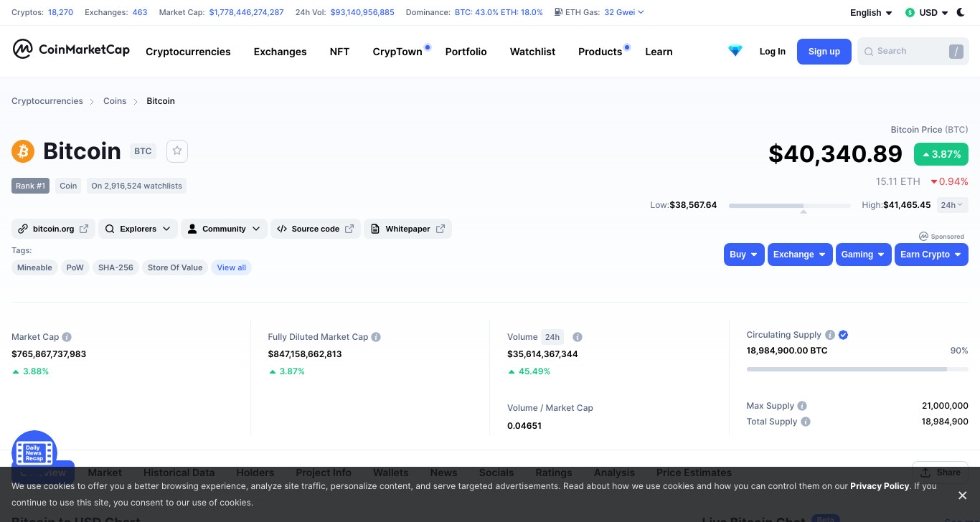Click the Privacy Policy link
This screenshot has width=980, height=522.
(x=880, y=486)
